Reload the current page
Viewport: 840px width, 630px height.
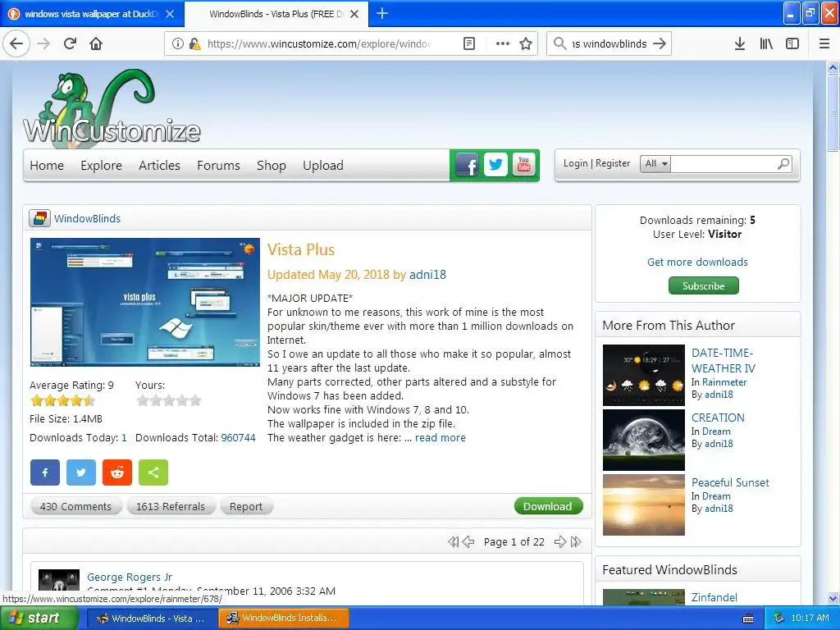(x=71, y=43)
